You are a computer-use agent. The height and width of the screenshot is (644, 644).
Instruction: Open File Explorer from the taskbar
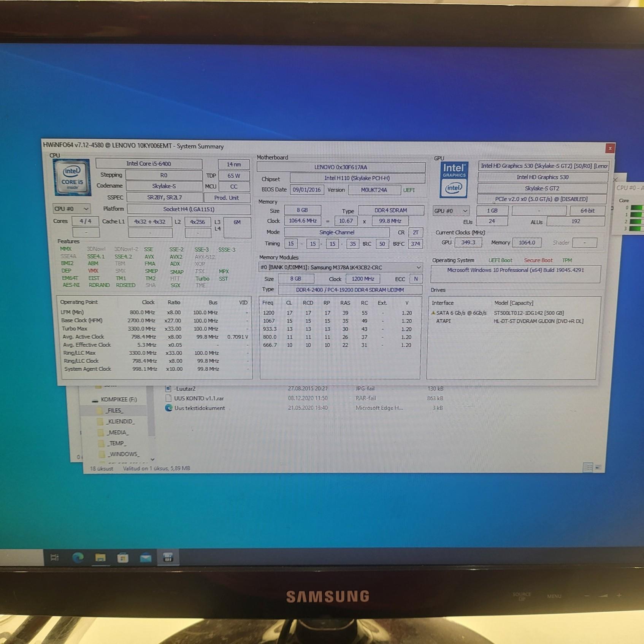(x=100, y=558)
